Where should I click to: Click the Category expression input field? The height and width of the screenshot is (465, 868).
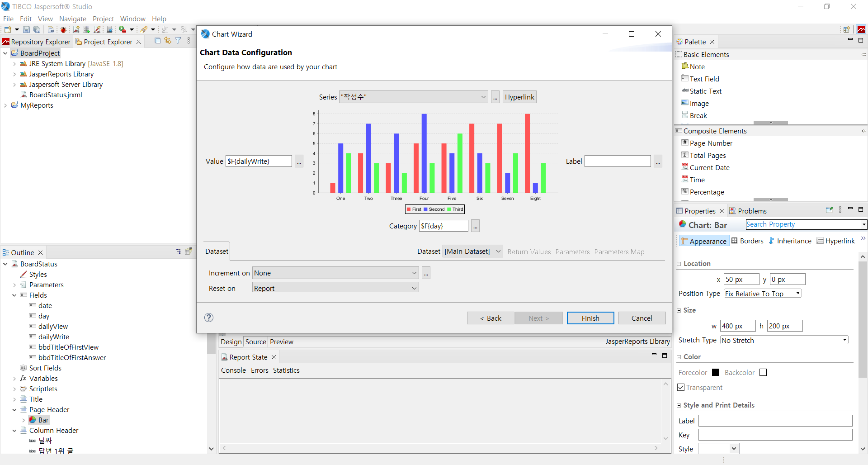point(443,226)
